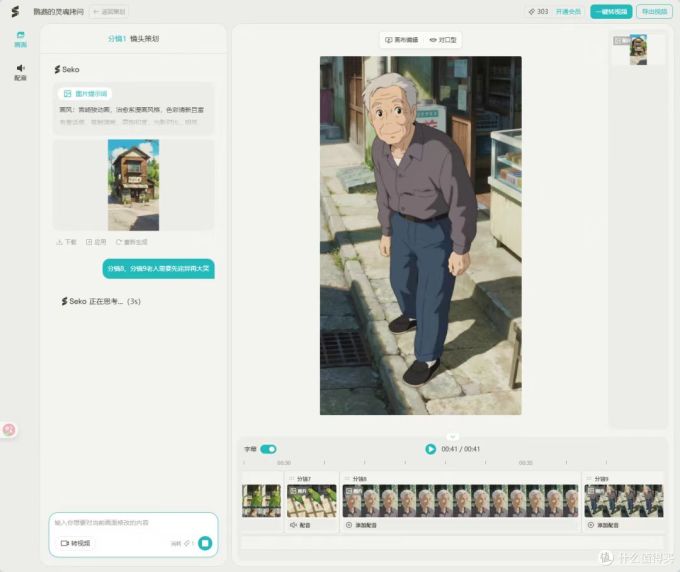680x572 pixels.
Task: Click the 一键转视频 teal button
Action: [611, 12]
